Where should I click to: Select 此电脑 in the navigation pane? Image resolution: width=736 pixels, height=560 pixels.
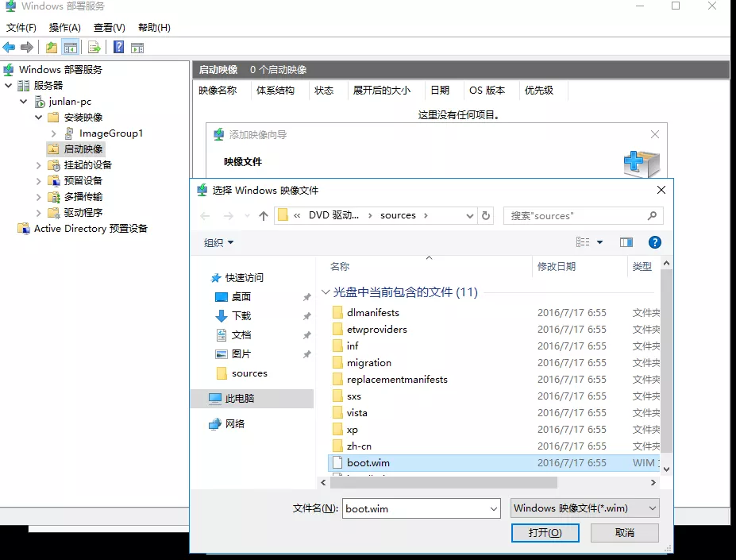tap(240, 398)
